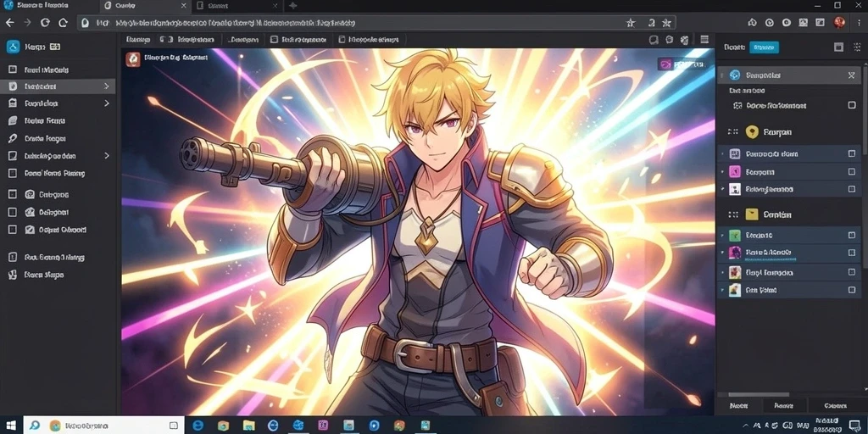Open the list-view icon above the canvas
Viewport: 868px width, 434px height.
point(704,40)
